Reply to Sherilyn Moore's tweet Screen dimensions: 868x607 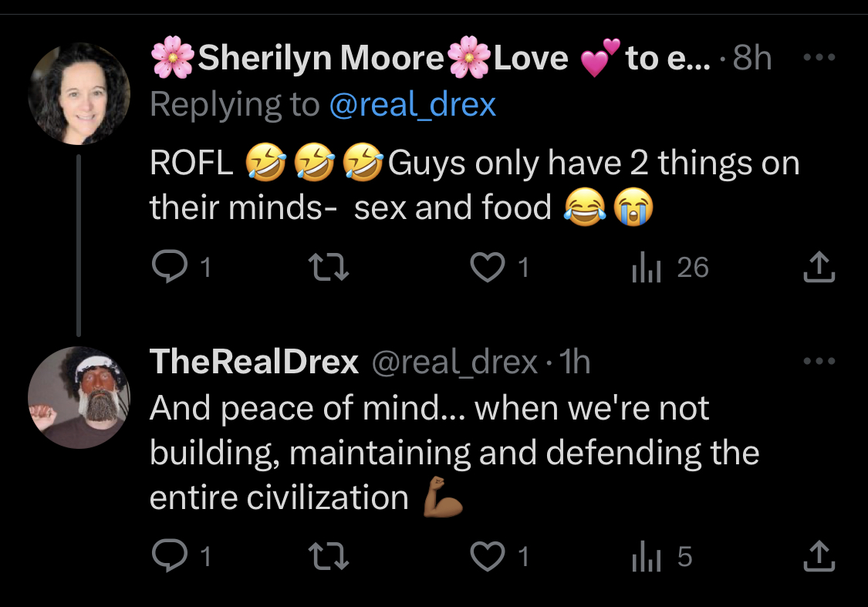(170, 267)
